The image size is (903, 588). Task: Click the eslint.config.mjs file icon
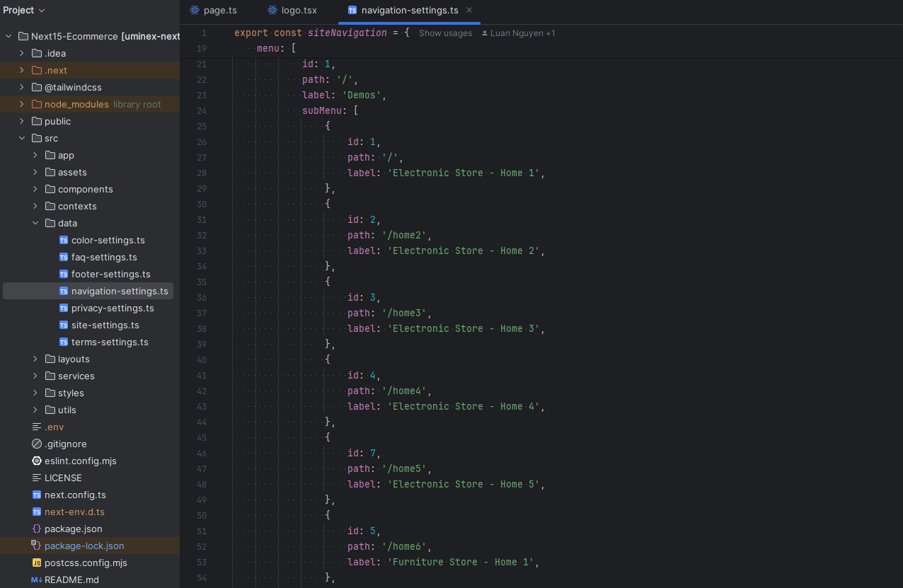[x=37, y=461]
